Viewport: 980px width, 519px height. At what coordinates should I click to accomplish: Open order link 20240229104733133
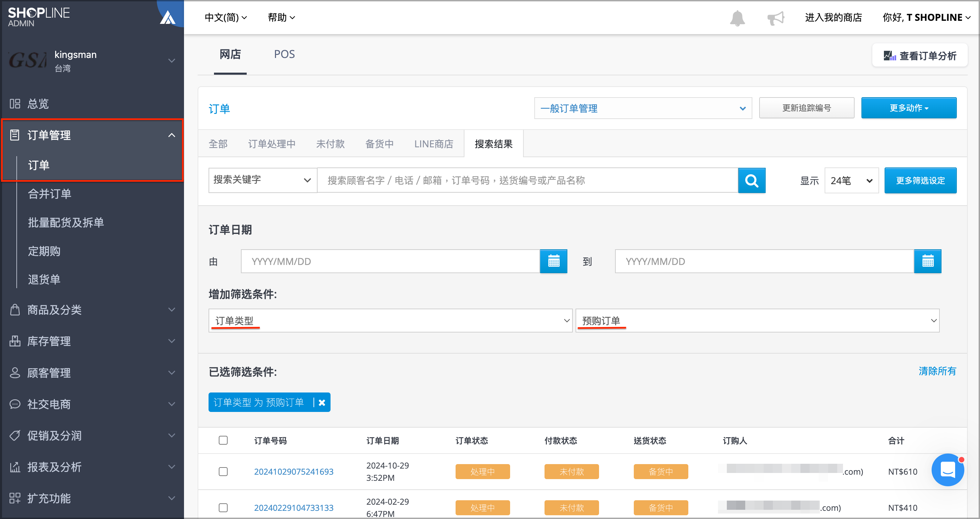(294, 508)
